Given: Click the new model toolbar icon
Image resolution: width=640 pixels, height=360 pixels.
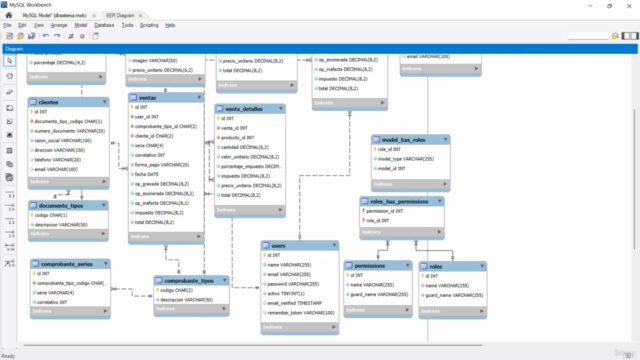Looking at the screenshot, I should point(9,36).
